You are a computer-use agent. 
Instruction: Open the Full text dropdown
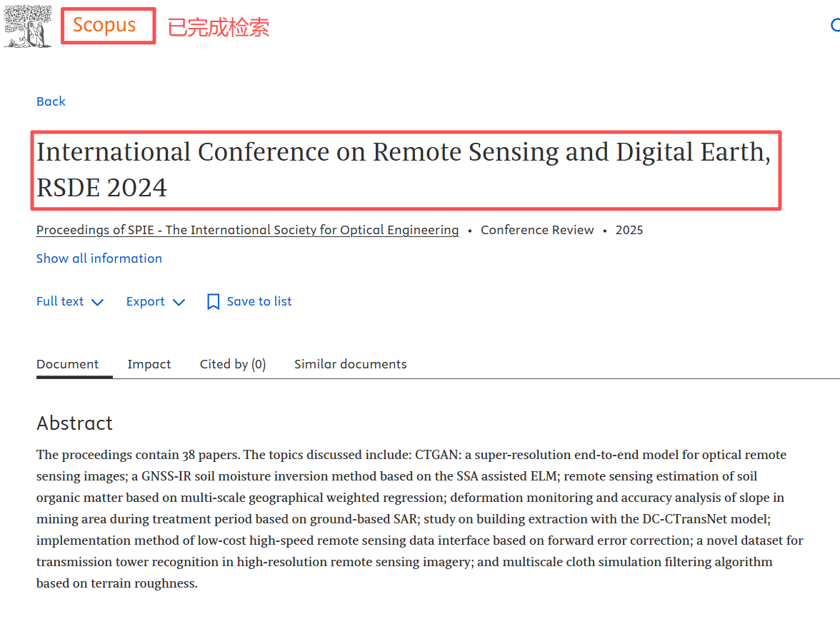click(x=60, y=301)
